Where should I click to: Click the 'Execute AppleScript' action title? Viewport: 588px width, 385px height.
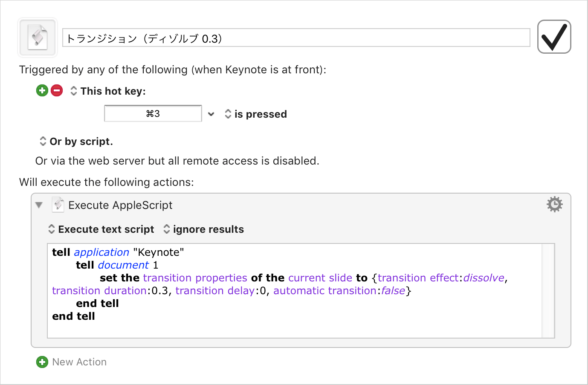click(120, 205)
